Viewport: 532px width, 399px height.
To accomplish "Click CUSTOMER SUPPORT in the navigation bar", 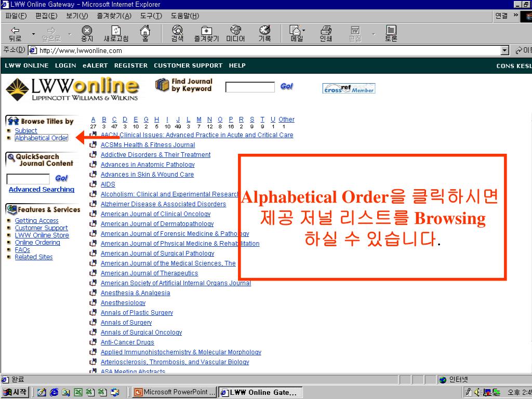I will (x=188, y=65).
